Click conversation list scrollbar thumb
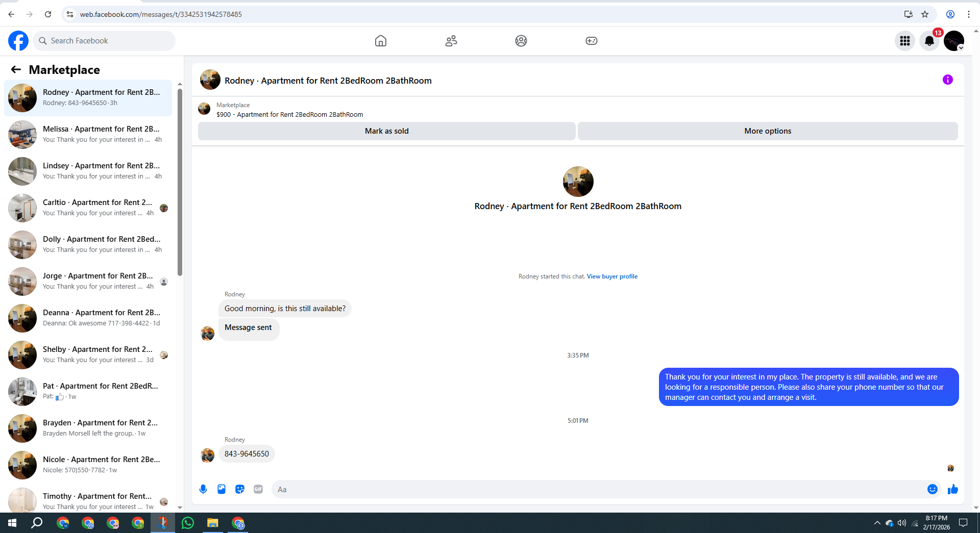This screenshot has width=980, height=533. point(180,182)
